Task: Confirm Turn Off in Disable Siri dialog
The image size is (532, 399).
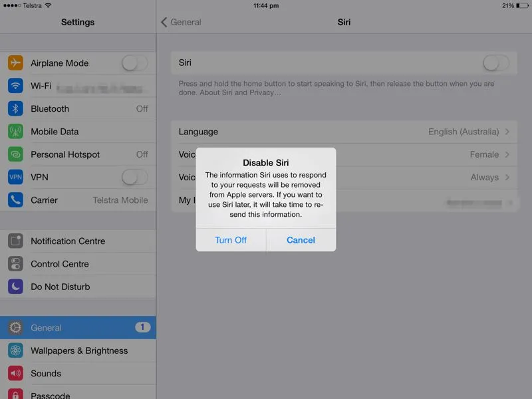Action: (x=231, y=240)
